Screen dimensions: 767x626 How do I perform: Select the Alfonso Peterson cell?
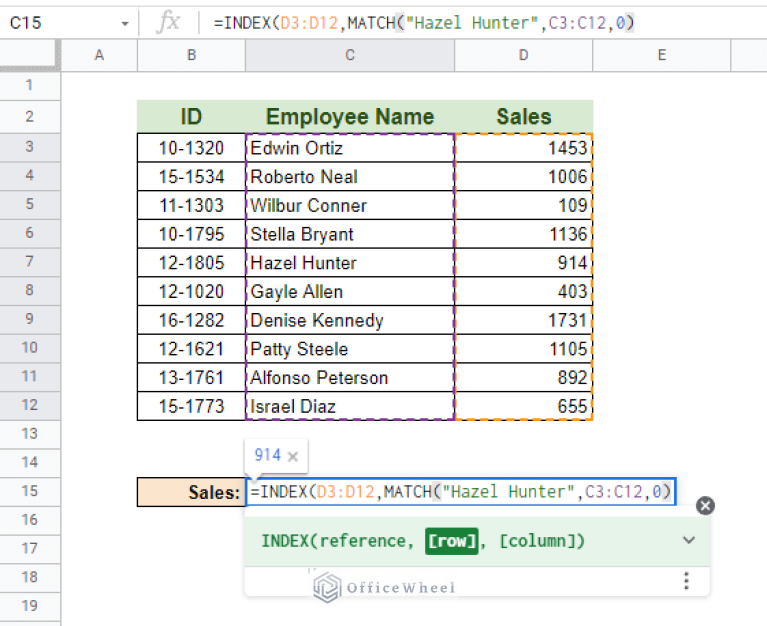pos(350,378)
